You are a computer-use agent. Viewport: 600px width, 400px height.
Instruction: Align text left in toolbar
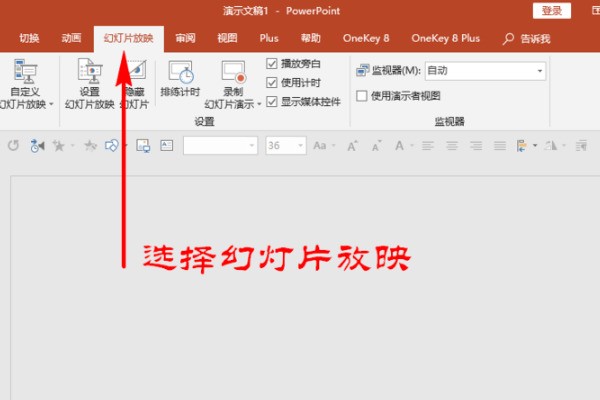(x=428, y=145)
